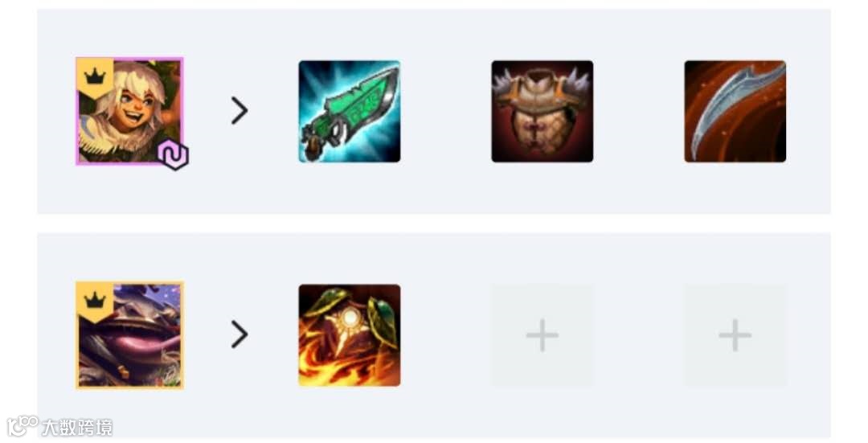Click the purple hexagon badge on Gnar
Viewport: 868px width, 443px height.
(x=174, y=155)
